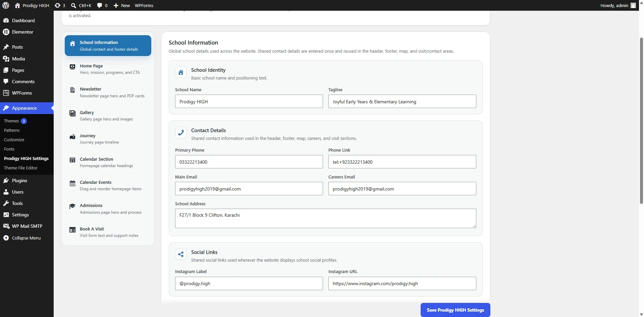Open WP Mail SMTP menu
Viewport: 644px width, 317px height.
tap(27, 226)
